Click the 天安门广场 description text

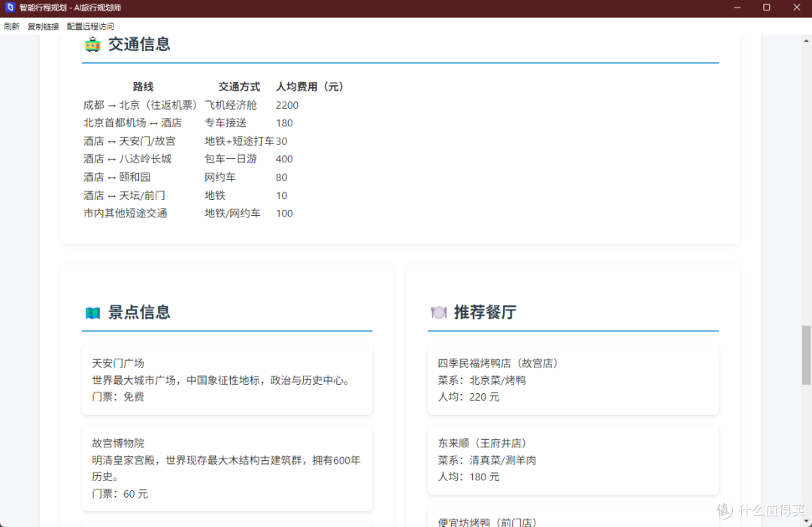click(223, 380)
